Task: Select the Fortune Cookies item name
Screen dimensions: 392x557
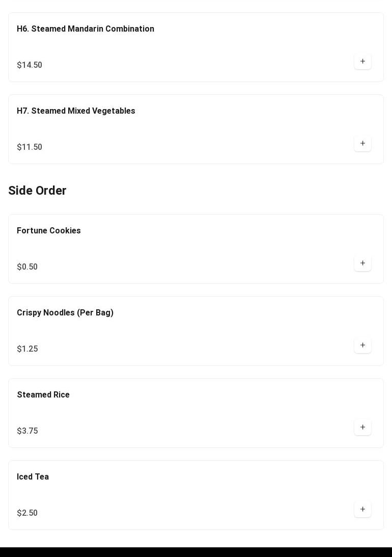Action: [x=48, y=230]
